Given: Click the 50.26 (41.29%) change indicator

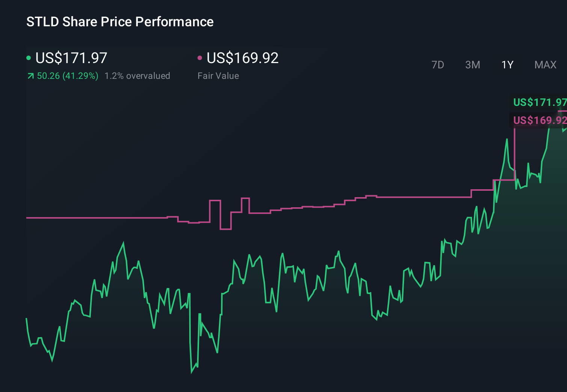Looking at the screenshot, I should [x=67, y=76].
